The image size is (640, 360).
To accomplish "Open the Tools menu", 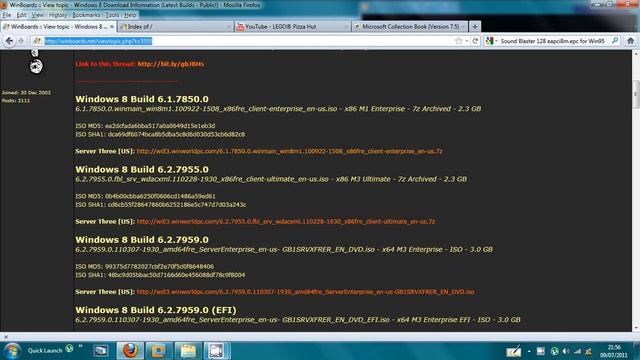I will 112,15.
